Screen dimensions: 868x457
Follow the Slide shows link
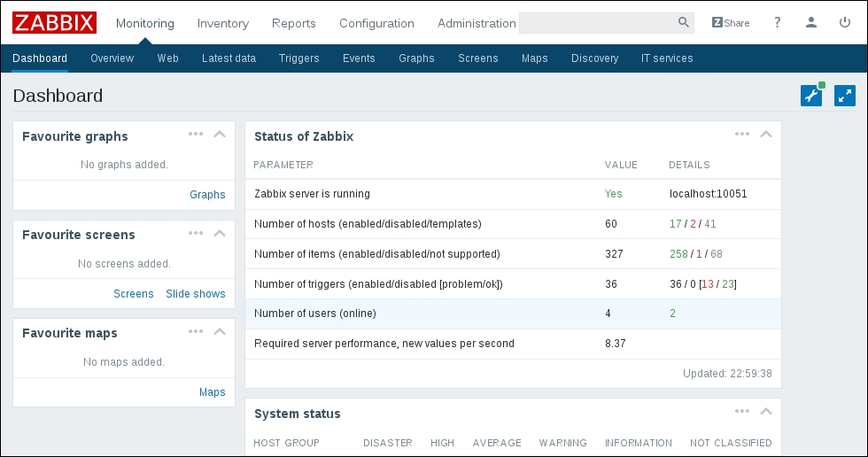[196, 293]
